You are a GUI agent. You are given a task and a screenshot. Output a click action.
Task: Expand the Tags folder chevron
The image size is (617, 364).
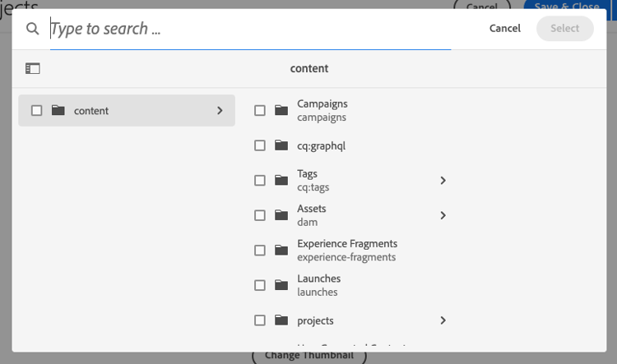click(x=443, y=180)
